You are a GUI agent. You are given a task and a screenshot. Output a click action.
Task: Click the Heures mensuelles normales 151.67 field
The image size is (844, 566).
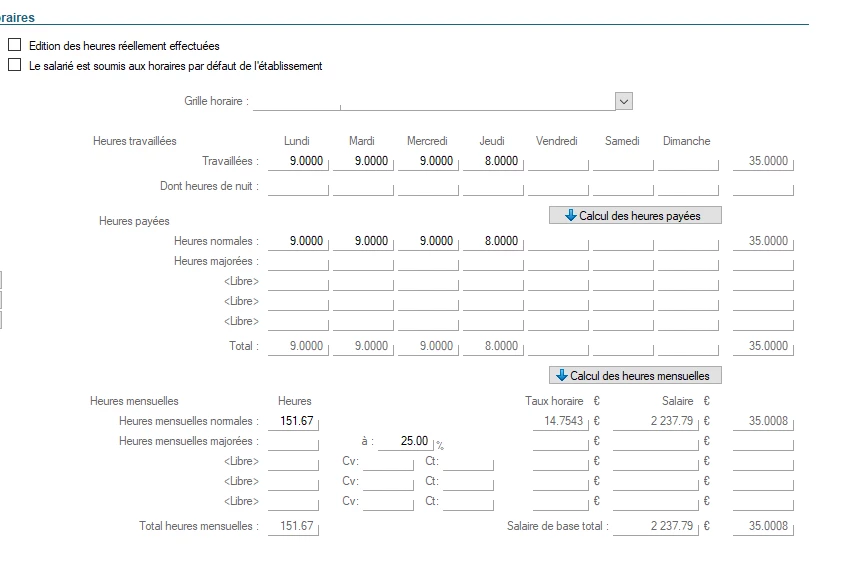tap(293, 421)
